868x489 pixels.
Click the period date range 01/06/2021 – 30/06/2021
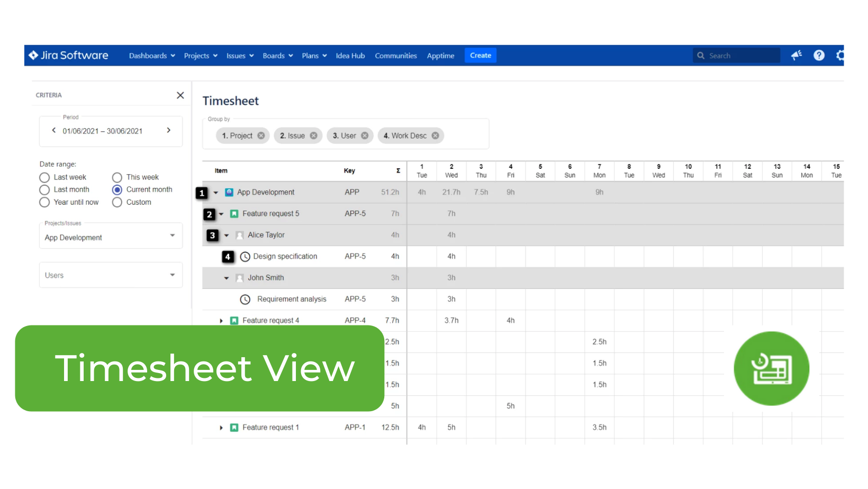point(103,131)
